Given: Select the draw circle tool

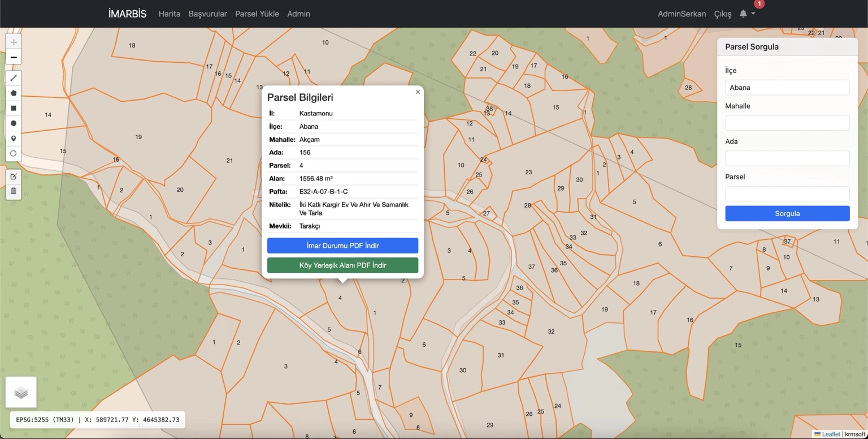Looking at the screenshot, I should tap(14, 123).
